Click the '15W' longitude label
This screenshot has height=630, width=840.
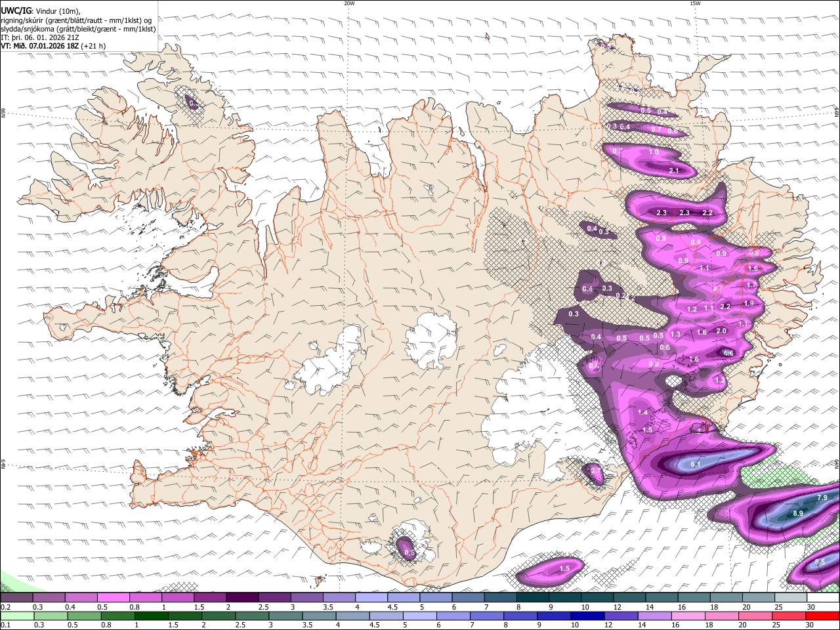click(695, 3)
